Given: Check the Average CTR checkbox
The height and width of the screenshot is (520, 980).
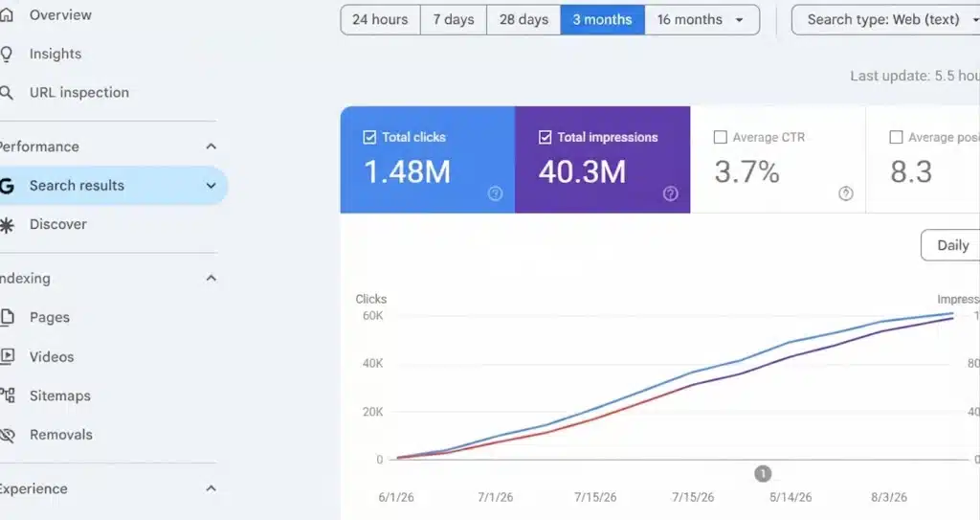Looking at the screenshot, I should (x=720, y=137).
